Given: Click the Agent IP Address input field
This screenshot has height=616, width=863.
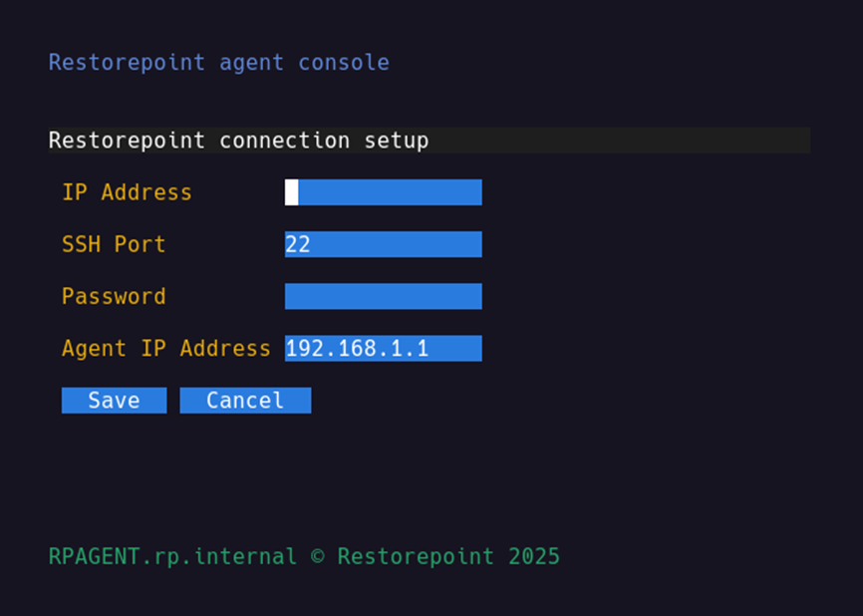Looking at the screenshot, I should pyautogui.click(x=383, y=348).
